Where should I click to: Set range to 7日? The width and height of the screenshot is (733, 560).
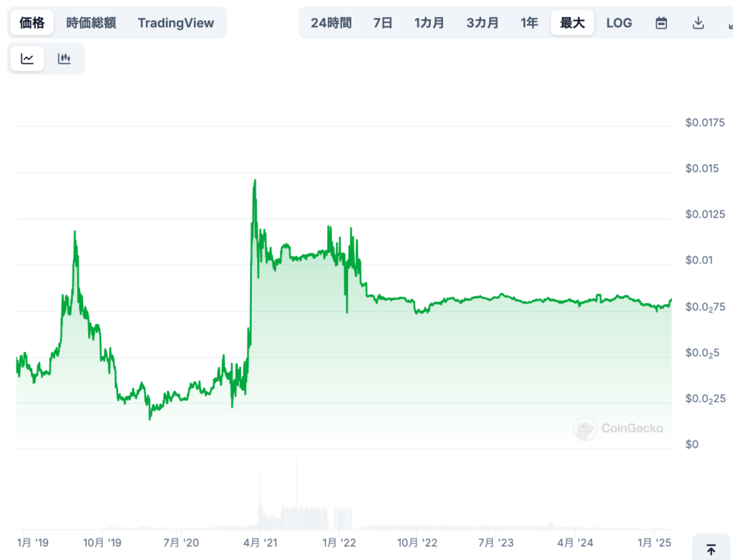(383, 23)
